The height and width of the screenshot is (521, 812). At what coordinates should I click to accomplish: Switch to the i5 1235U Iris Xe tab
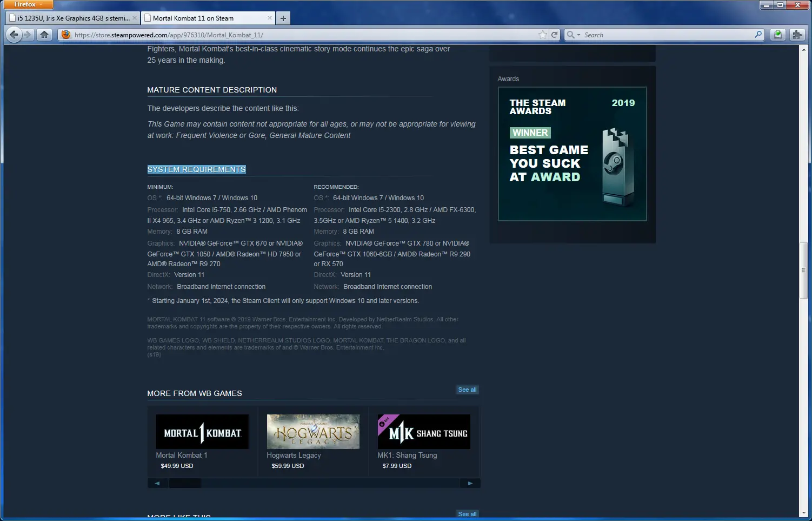pyautogui.click(x=73, y=18)
